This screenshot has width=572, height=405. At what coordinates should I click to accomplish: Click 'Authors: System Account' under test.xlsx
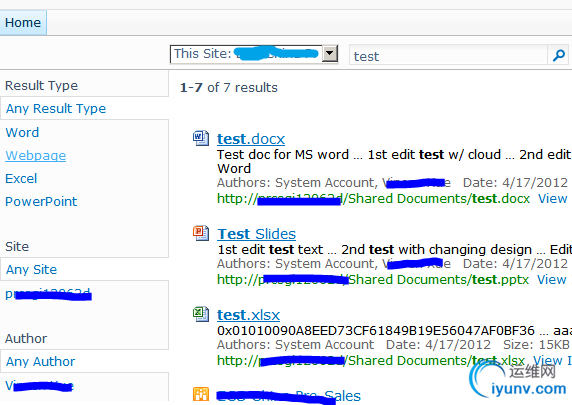295,345
